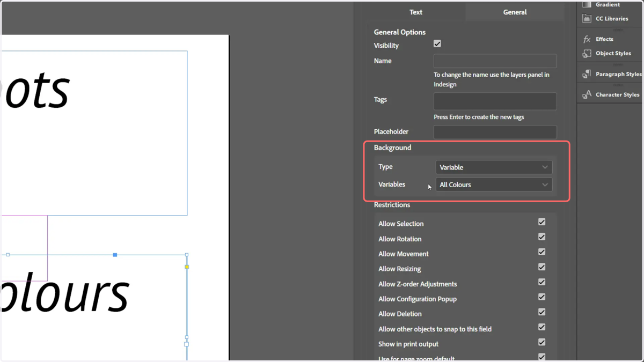Open the CC Libraries panel icon
Screen dimensions: 644x362
click(x=587, y=19)
